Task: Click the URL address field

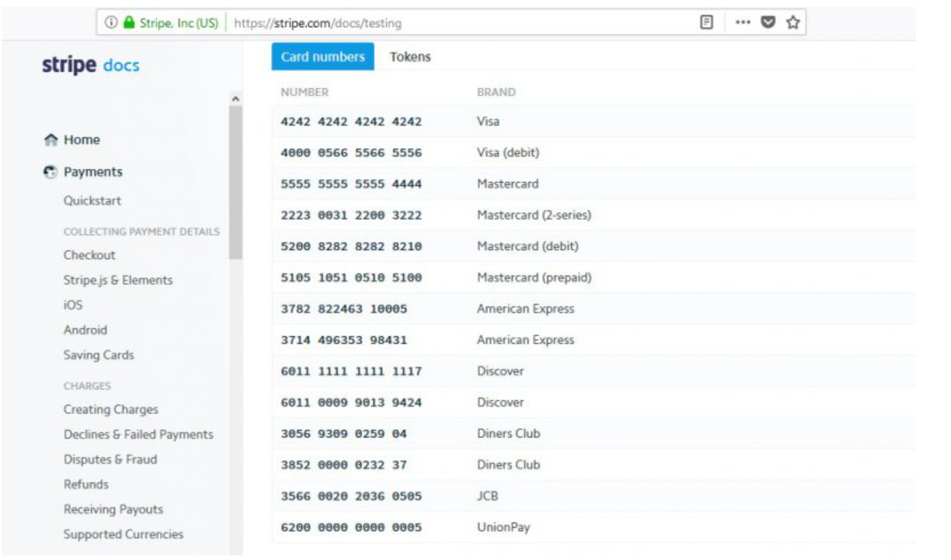Action: (457, 23)
